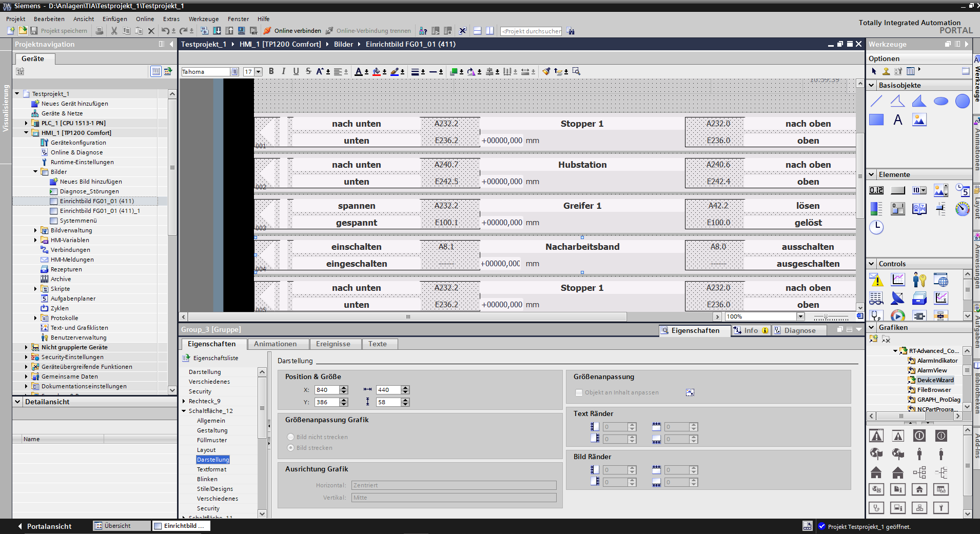This screenshot has width=980, height=534.
Task: Collapse the HMI_1 [TP1200 Comfort] node
Action: coord(26,133)
